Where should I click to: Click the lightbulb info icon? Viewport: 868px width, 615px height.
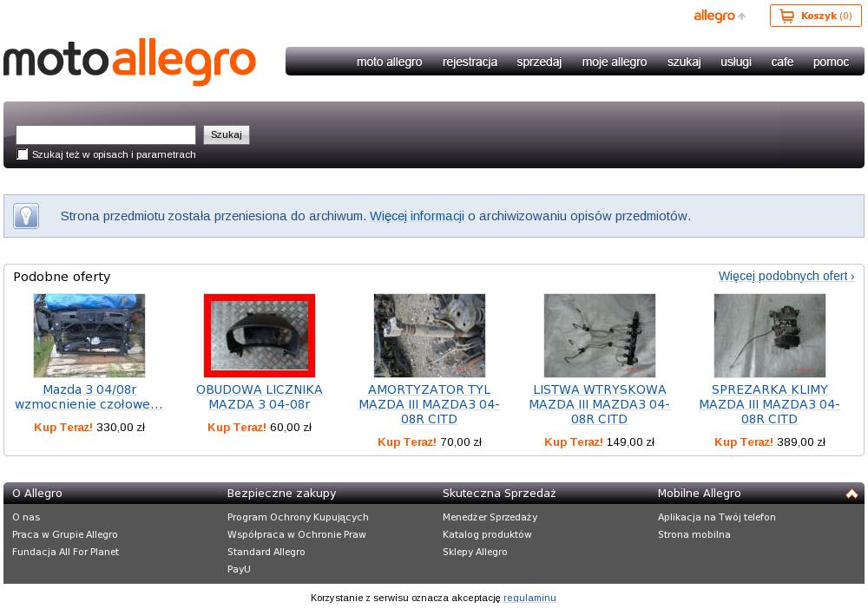pos(26,216)
